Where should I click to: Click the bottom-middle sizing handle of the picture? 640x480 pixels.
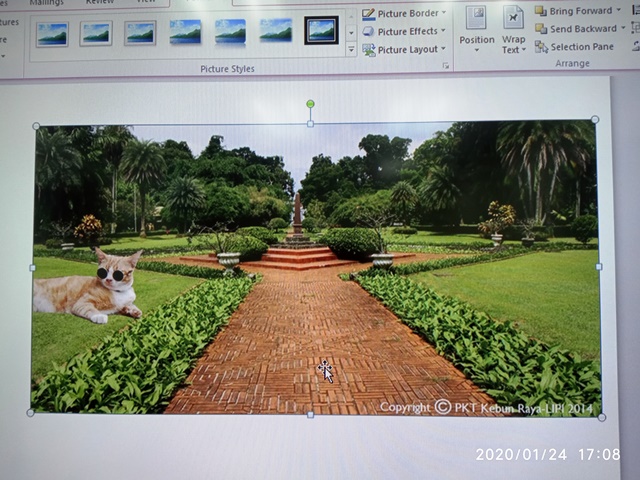(310, 415)
